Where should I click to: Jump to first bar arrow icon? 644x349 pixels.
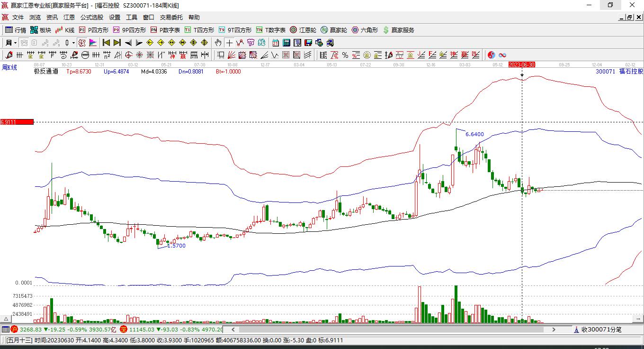click(x=107, y=43)
